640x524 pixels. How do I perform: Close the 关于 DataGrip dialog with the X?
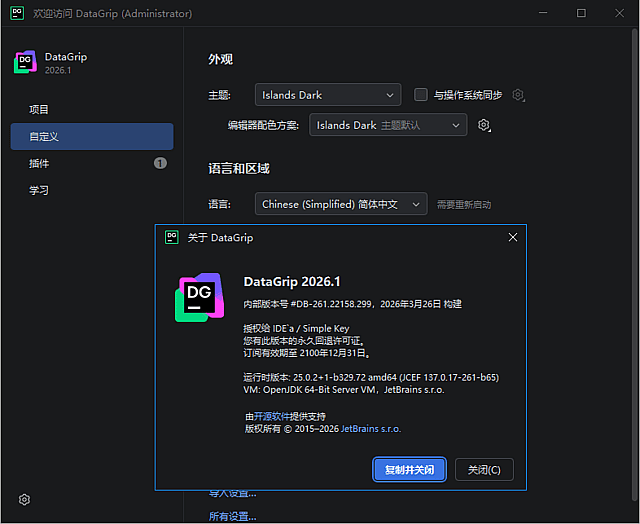(513, 238)
